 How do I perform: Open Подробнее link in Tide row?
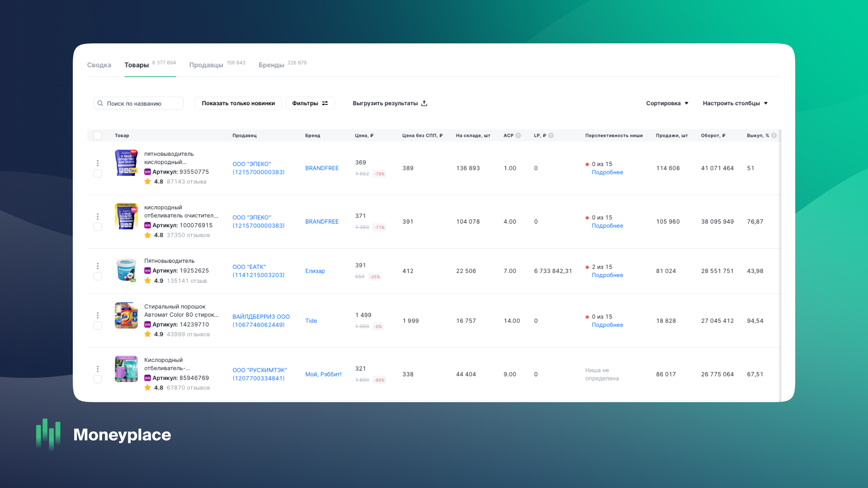[607, 325]
